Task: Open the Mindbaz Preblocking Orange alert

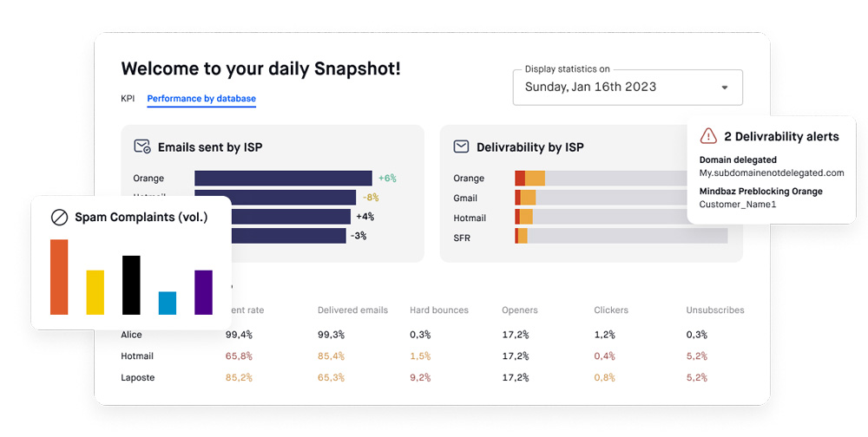Action: [760, 198]
